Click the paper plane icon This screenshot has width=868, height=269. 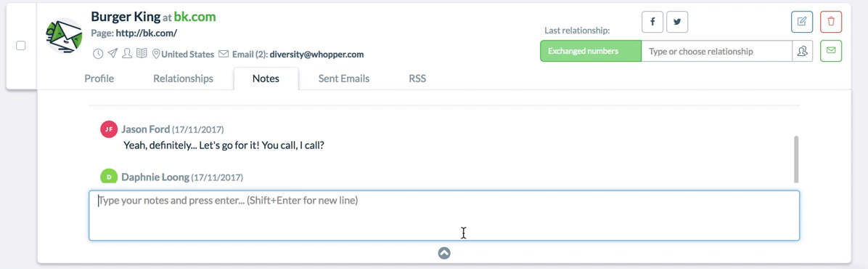point(112,54)
